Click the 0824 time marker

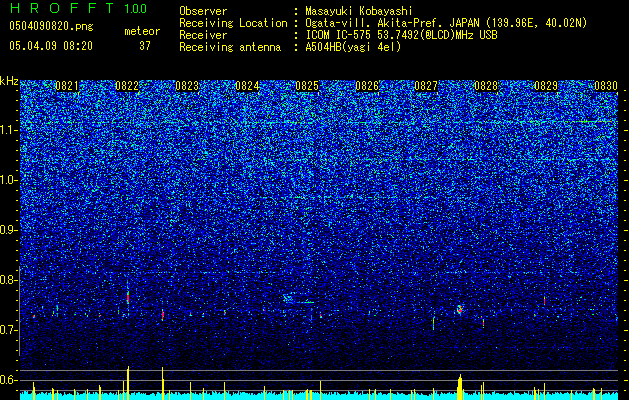[247, 86]
